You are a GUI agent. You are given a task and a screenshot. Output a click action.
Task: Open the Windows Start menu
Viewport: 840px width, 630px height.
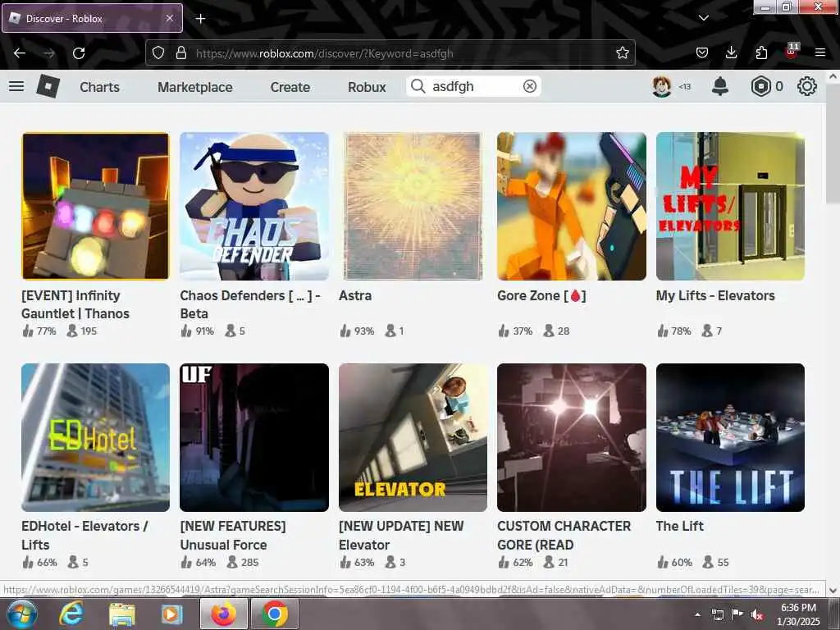pyautogui.click(x=21, y=614)
